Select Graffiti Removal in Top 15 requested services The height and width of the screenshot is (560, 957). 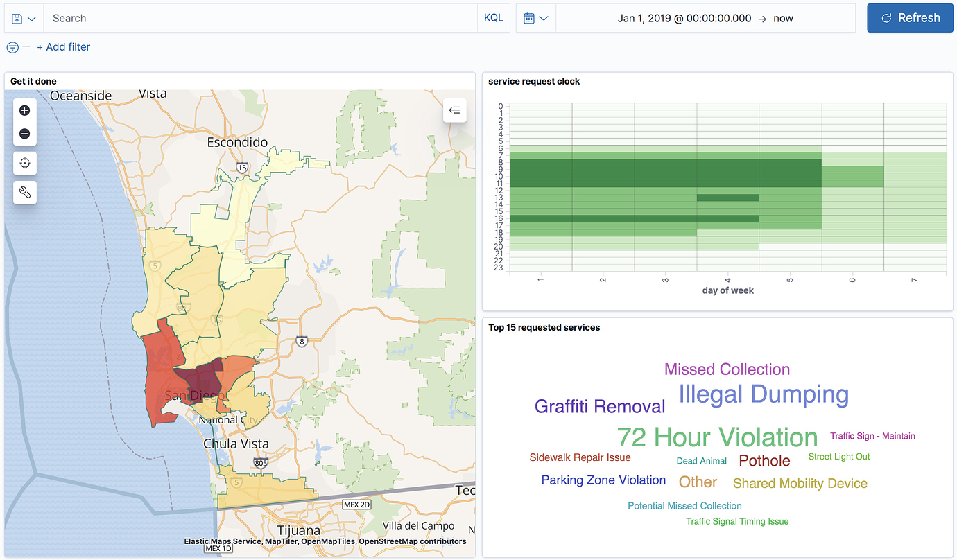tap(599, 406)
